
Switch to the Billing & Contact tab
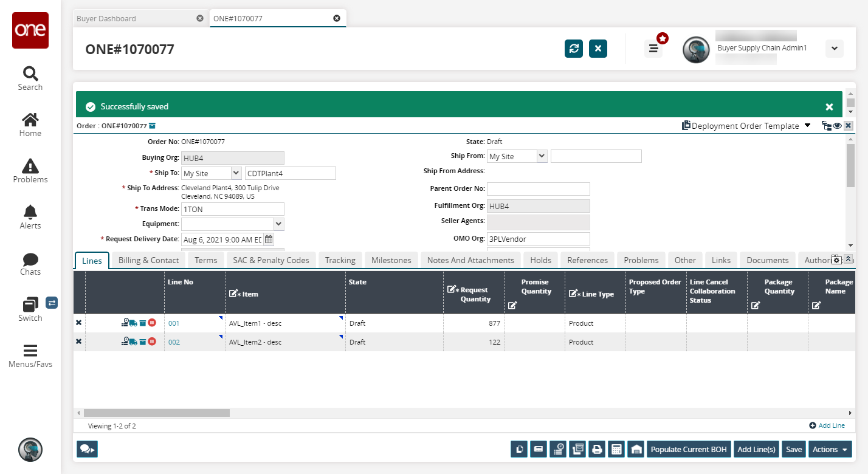[148, 260]
